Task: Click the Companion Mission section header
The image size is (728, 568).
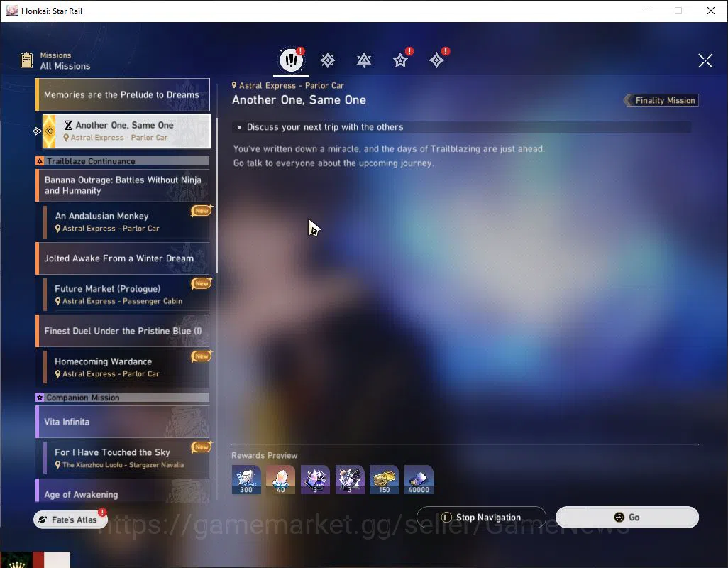Action: point(123,398)
